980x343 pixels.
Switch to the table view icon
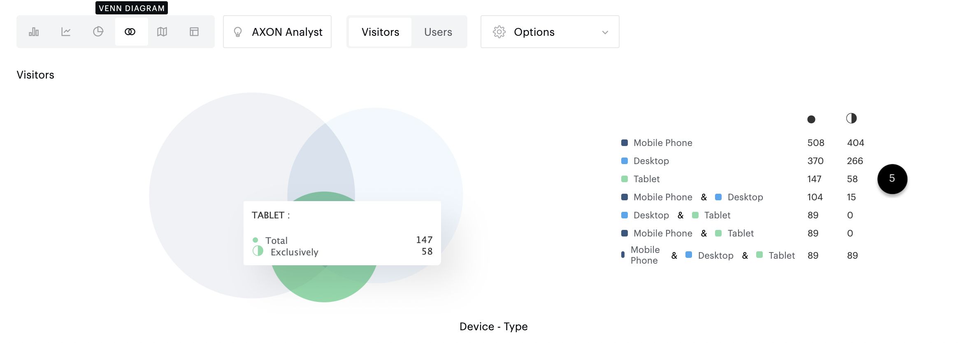coord(194,32)
